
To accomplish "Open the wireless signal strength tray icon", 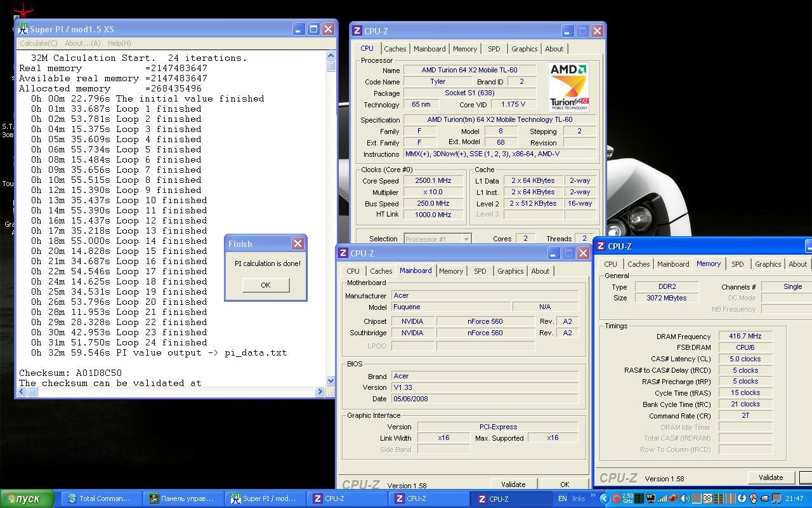I will (x=662, y=498).
